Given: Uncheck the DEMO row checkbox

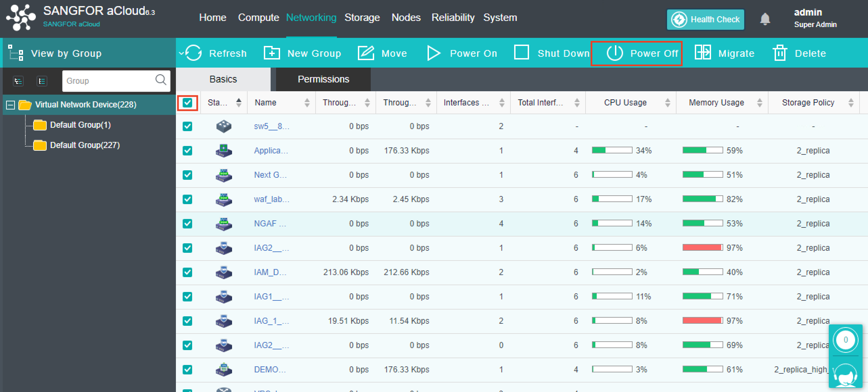Looking at the screenshot, I should [187, 370].
